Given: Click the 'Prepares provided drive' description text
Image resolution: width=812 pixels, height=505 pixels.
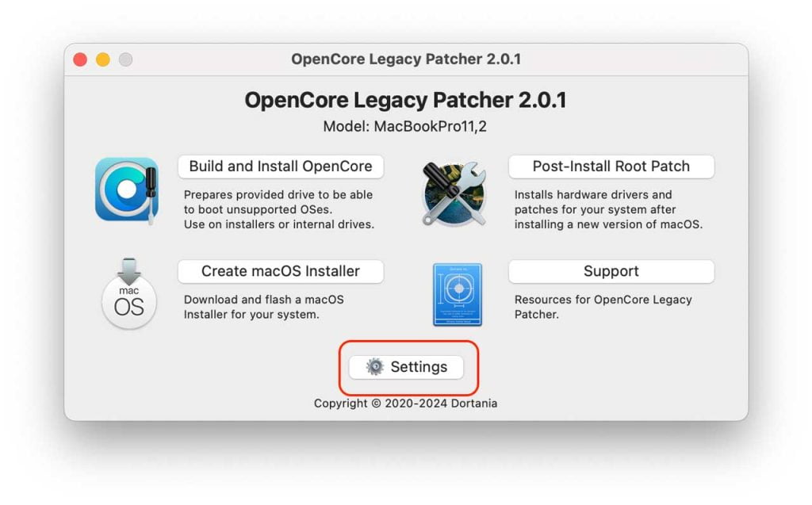Looking at the screenshot, I should (x=278, y=210).
